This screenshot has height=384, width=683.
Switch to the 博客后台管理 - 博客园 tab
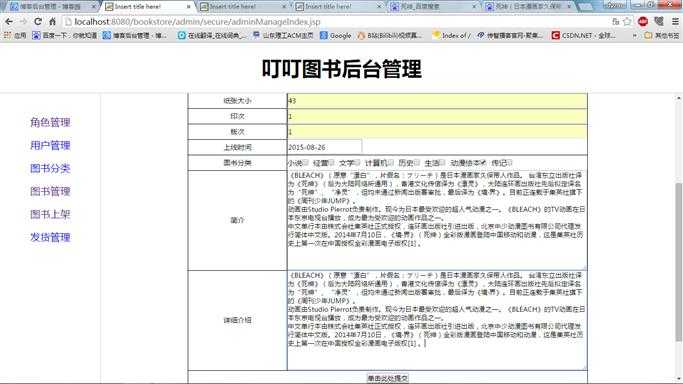[x=51, y=7]
